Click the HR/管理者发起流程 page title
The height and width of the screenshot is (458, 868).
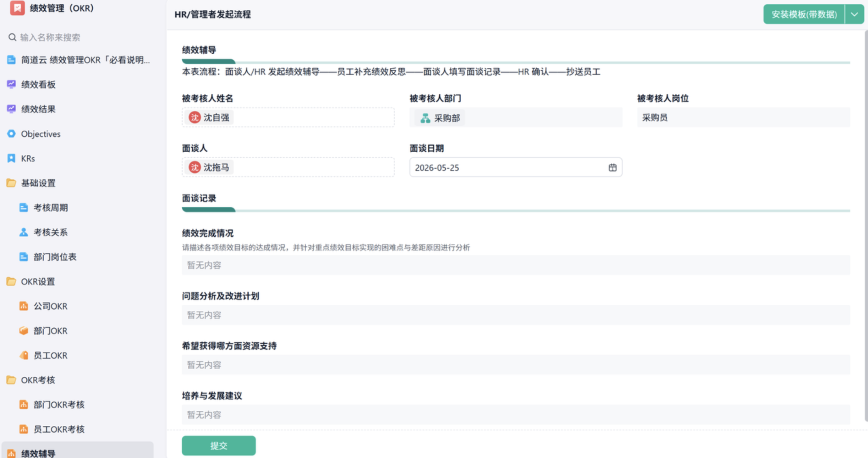[213, 15]
